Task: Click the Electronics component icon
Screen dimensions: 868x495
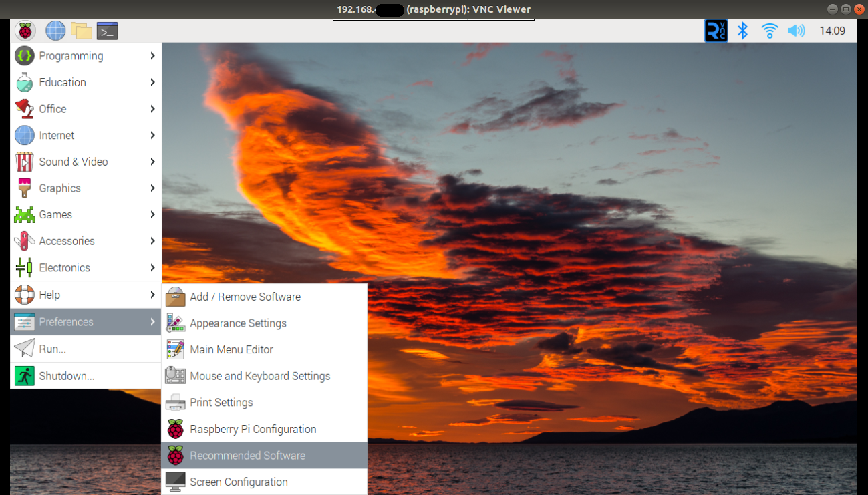Action: click(25, 267)
